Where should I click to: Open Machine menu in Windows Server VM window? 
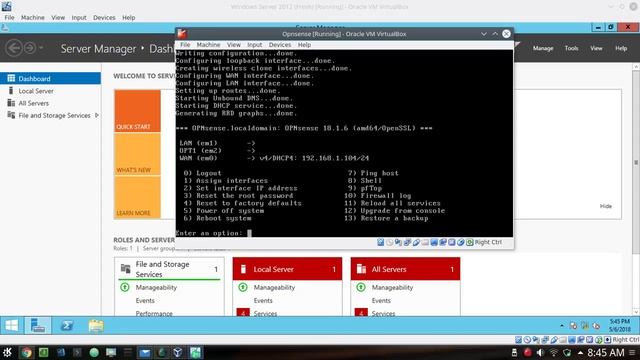(33, 18)
